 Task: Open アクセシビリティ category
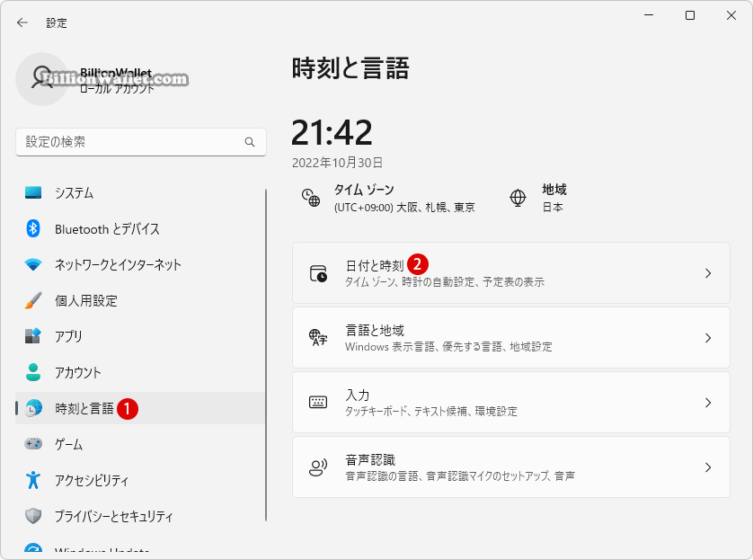click(140, 480)
